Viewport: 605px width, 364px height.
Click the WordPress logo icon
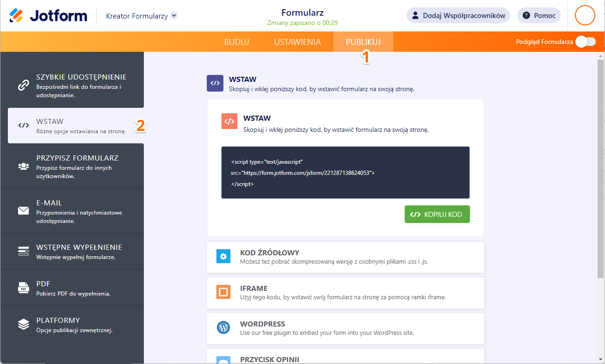[x=223, y=327]
